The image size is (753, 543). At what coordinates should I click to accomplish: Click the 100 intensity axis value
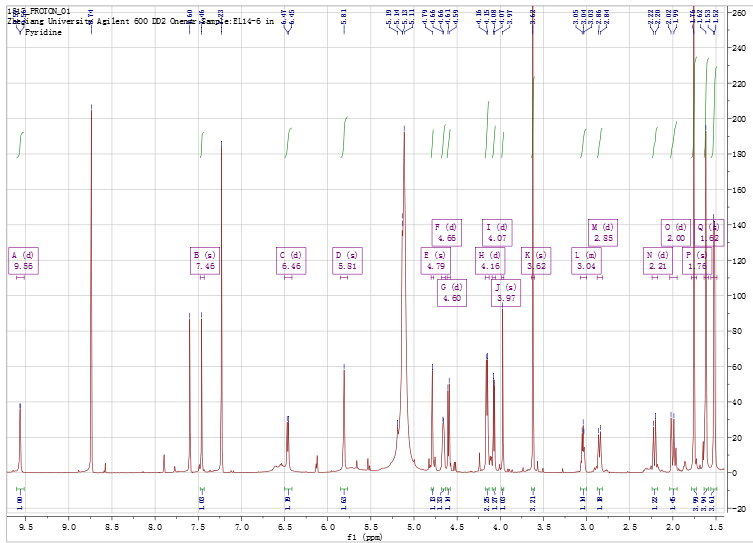point(739,296)
